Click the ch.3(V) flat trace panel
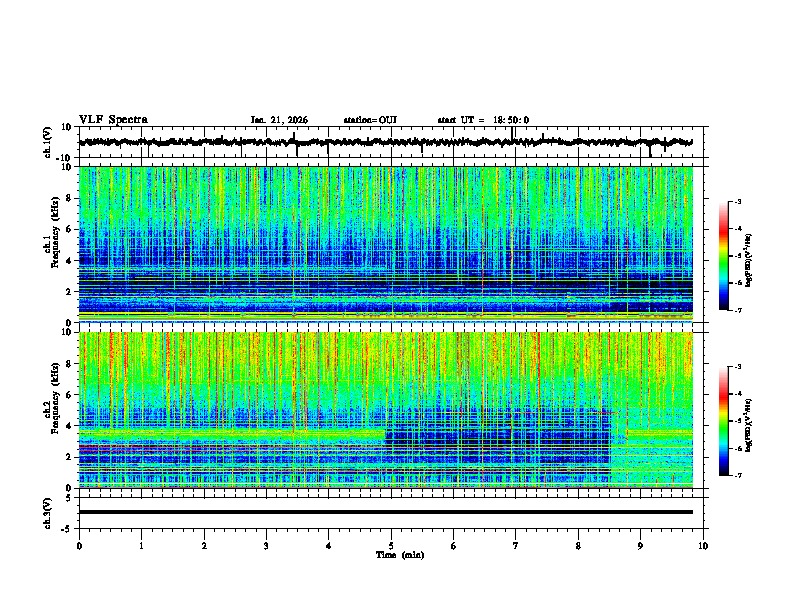 point(393,513)
